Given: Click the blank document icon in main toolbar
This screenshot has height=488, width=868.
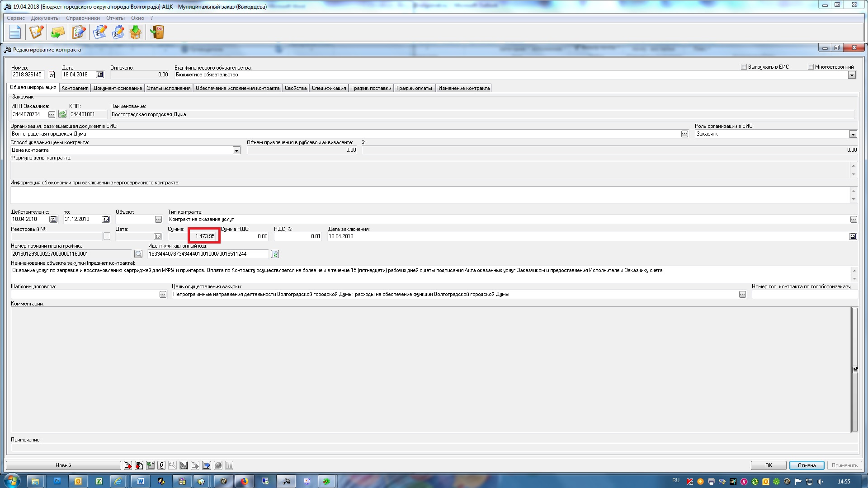Looking at the screenshot, I should [15, 32].
